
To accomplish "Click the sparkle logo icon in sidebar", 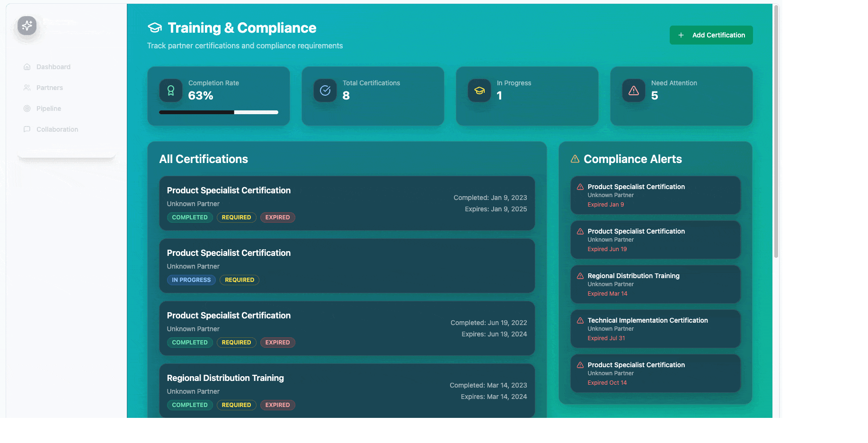I will [27, 25].
